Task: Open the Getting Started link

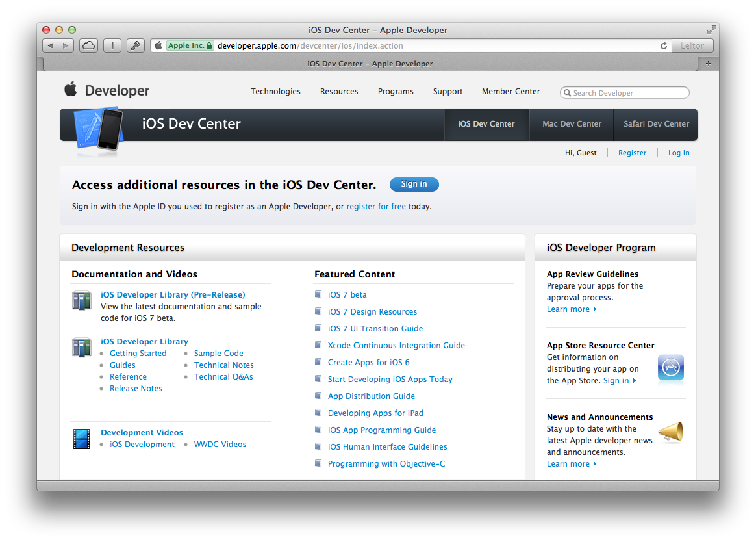Action: click(x=138, y=354)
